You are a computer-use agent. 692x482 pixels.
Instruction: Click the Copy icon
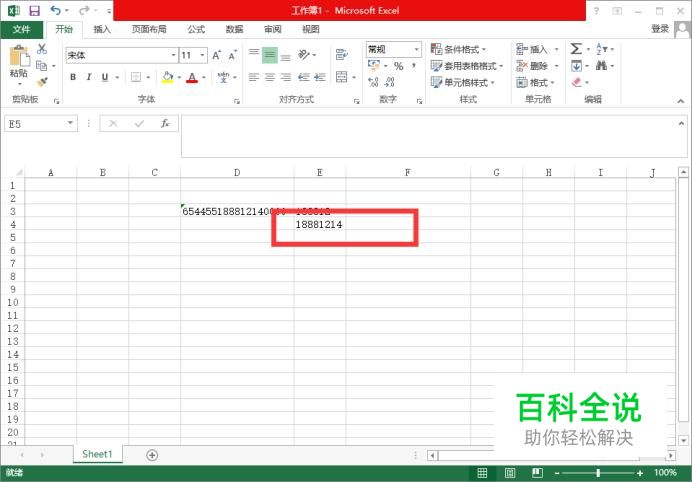pyautogui.click(x=41, y=66)
